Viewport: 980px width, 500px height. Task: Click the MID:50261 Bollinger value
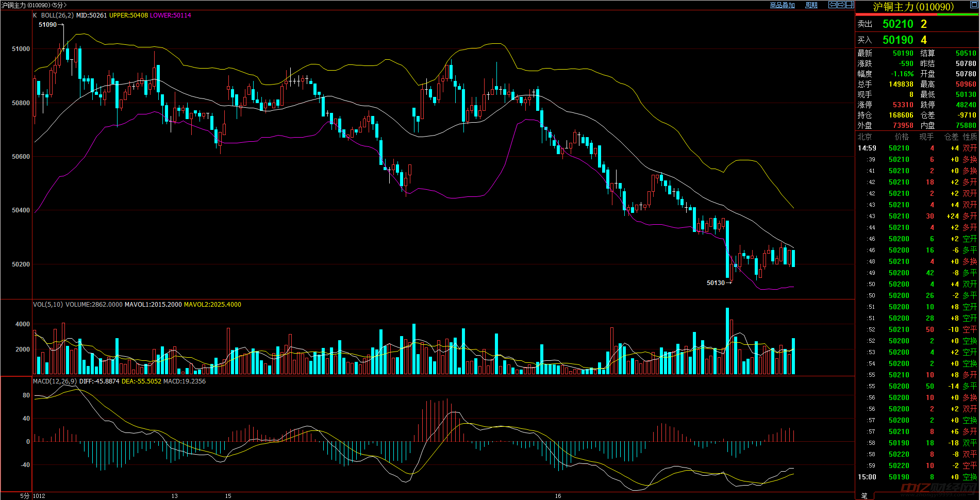click(x=91, y=15)
